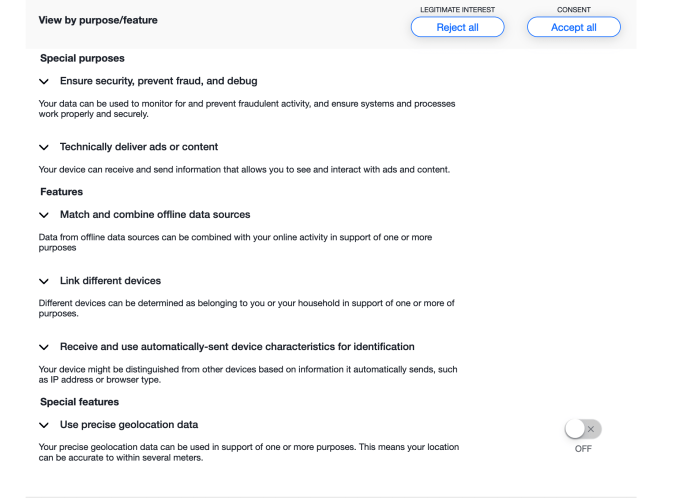This screenshot has height=500, width=679.
Task: Expand chevron beside Ensure security, prevent fraud
Action: pyautogui.click(x=44, y=81)
